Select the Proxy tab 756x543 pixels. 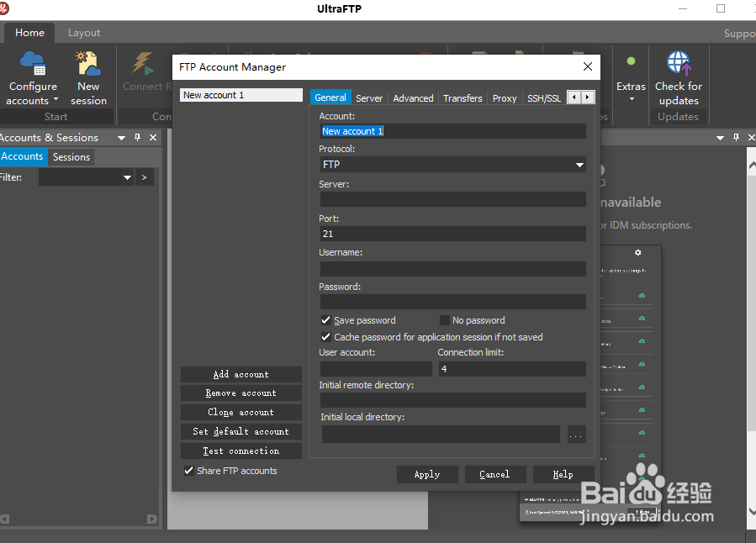point(505,98)
